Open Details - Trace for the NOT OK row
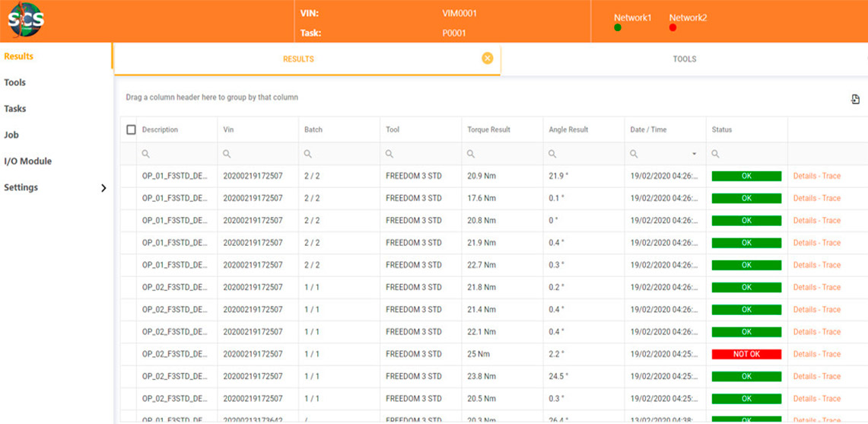 [816, 354]
